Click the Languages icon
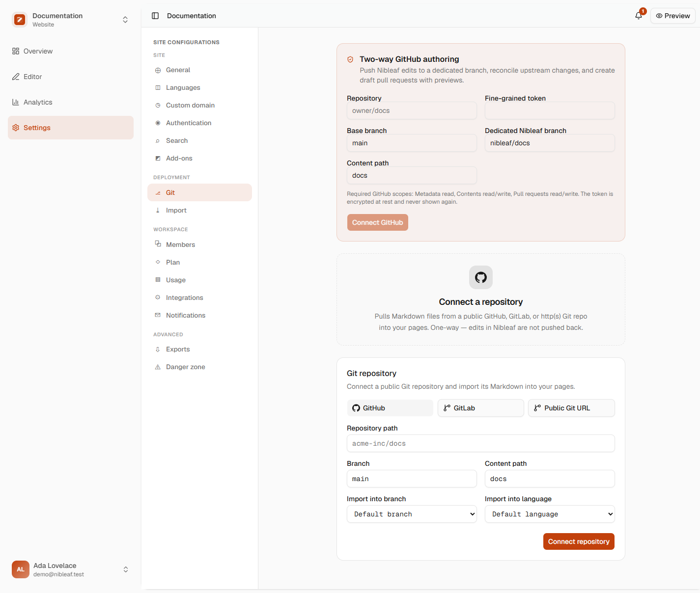Screen dimensions: 700x593 (x=158, y=88)
